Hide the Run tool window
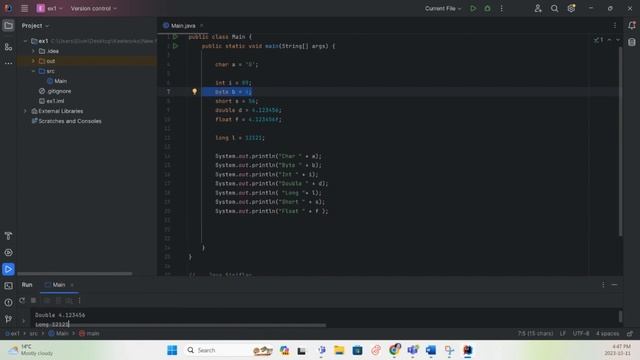Image resolution: width=640 pixels, height=360 pixels. 614,284
